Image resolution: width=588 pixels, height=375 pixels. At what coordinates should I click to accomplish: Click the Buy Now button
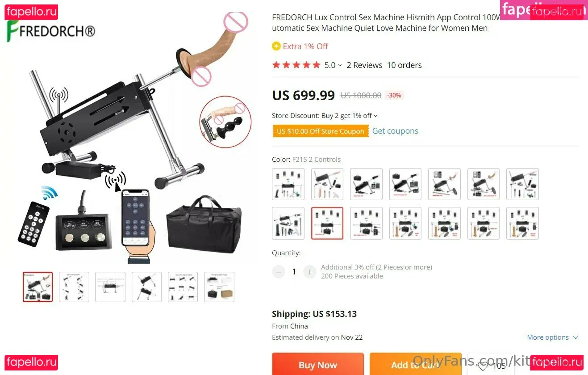(318, 364)
